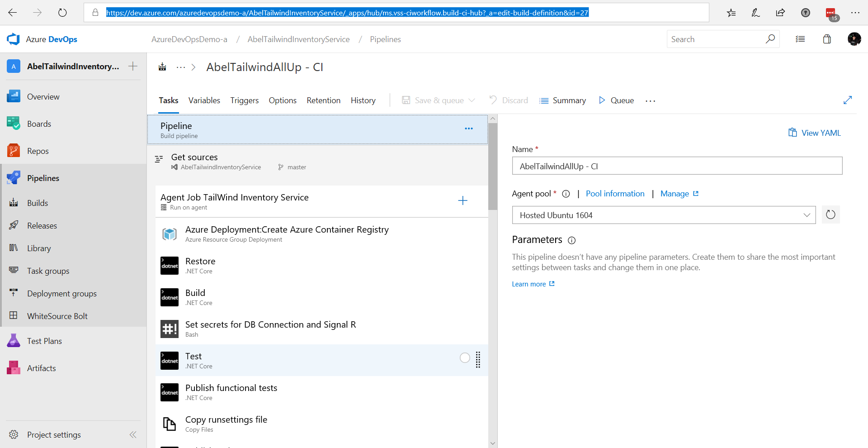
Task: Select the Copy runsettings file task
Action: [x=322, y=424]
